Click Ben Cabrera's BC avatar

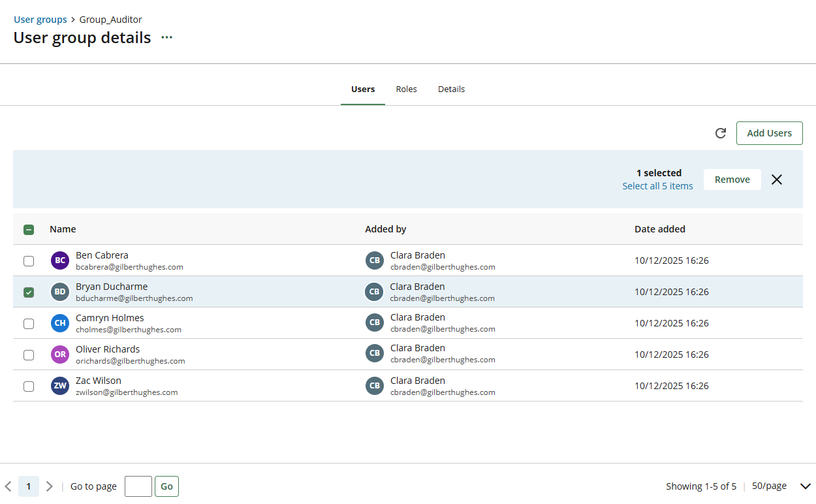pos(60,260)
